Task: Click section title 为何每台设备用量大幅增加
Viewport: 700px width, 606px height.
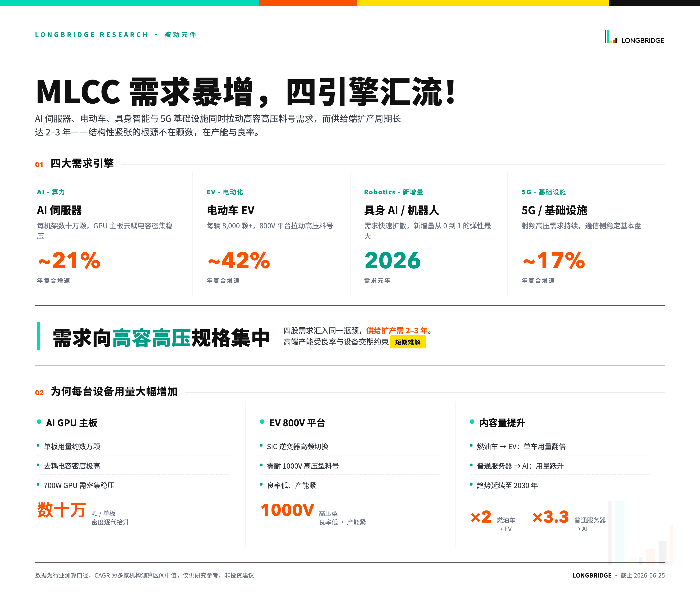Action: 114,392
